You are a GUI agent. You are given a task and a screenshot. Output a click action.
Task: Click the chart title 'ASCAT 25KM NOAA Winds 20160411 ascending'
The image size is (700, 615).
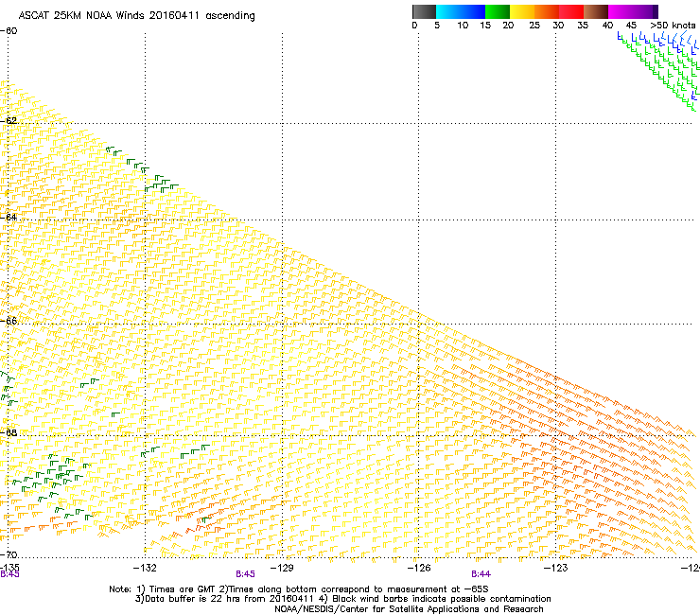[x=136, y=16]
